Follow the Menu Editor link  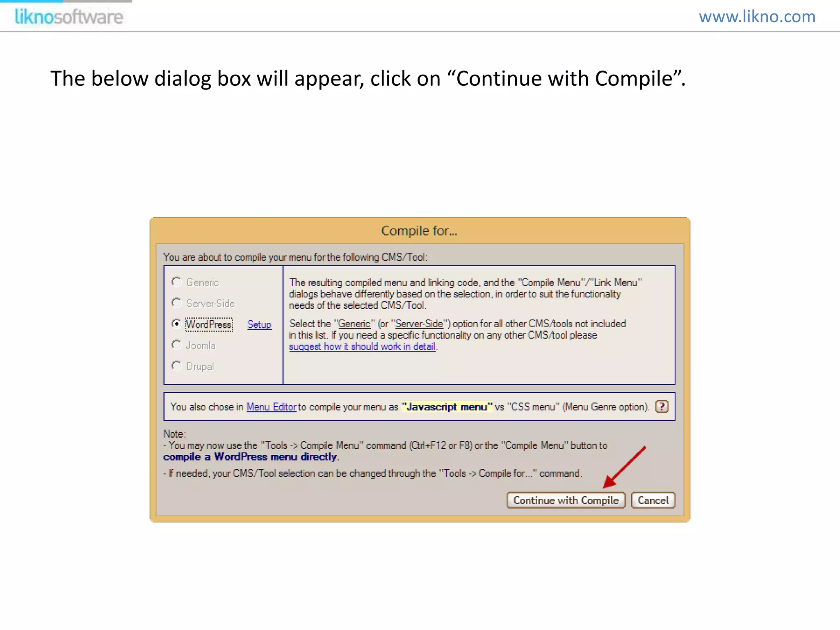271,407
